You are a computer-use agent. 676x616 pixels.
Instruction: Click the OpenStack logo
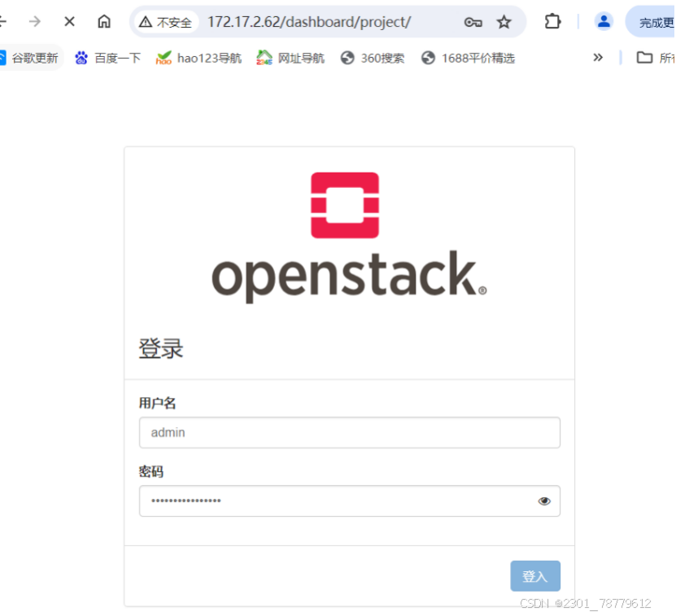(349, 238)
